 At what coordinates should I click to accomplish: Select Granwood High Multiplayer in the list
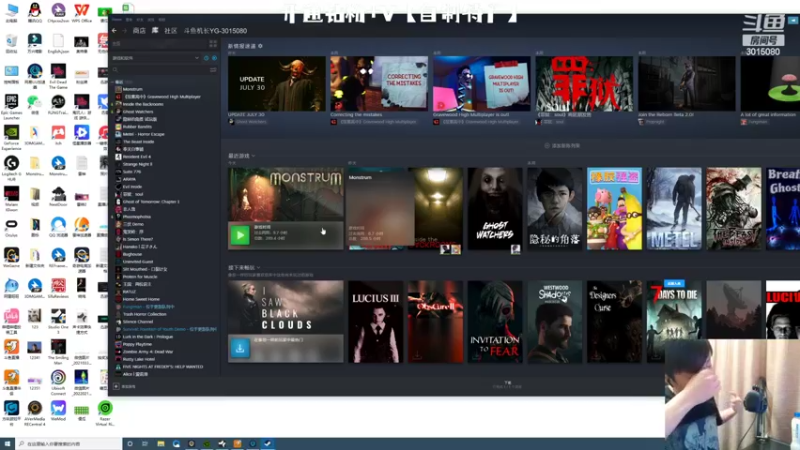(162, 96)
